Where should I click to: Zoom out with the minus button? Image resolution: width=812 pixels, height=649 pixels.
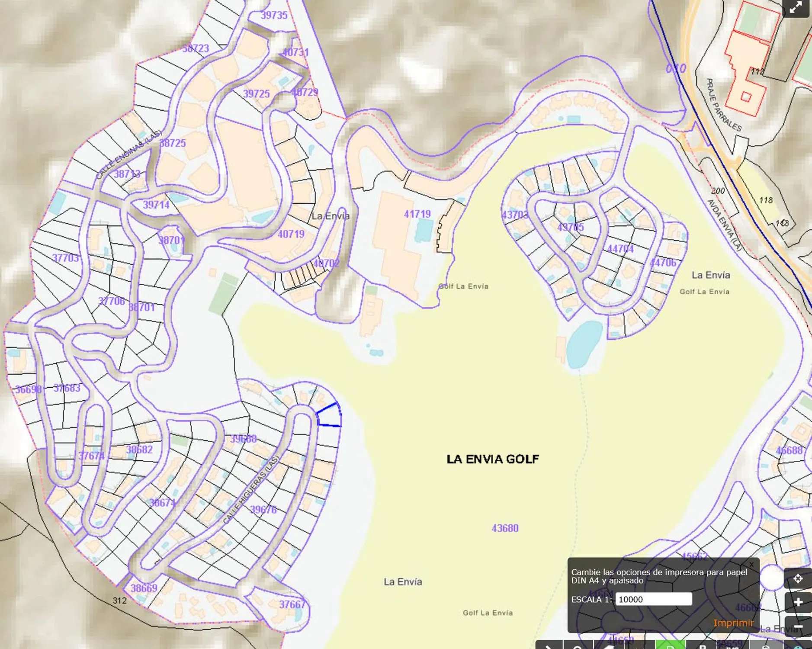coord(798,626)
